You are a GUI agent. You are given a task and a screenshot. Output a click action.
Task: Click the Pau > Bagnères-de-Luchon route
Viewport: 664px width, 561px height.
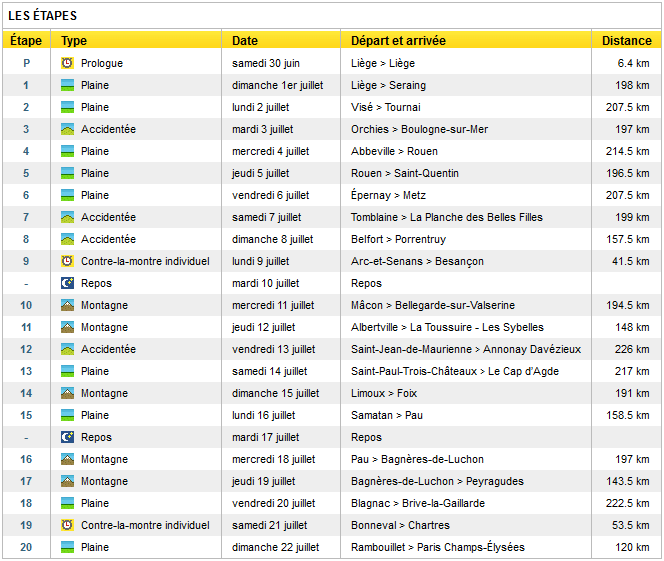click(x=417, y=459)
